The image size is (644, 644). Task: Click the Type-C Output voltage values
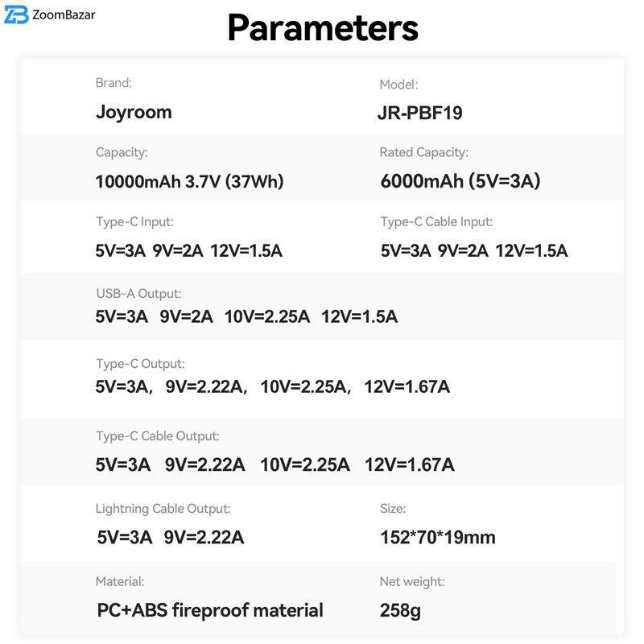point(272,387)
